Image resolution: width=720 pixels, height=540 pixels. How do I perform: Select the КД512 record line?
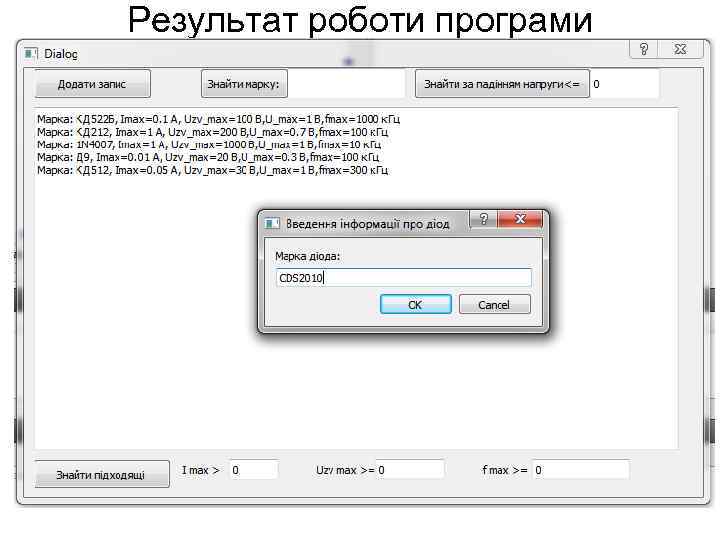pyautogui.click(x=213, y=170)
